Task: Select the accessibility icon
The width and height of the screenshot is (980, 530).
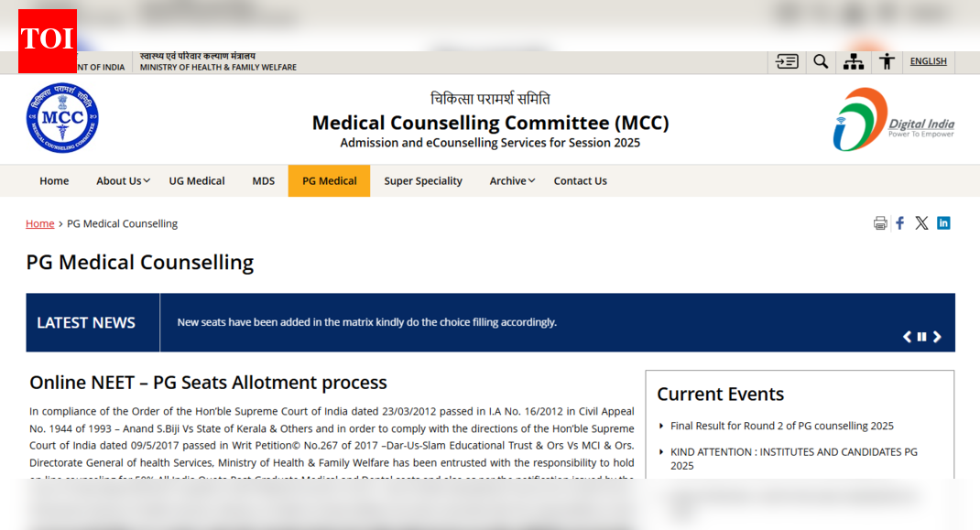Action: (887, 60)
